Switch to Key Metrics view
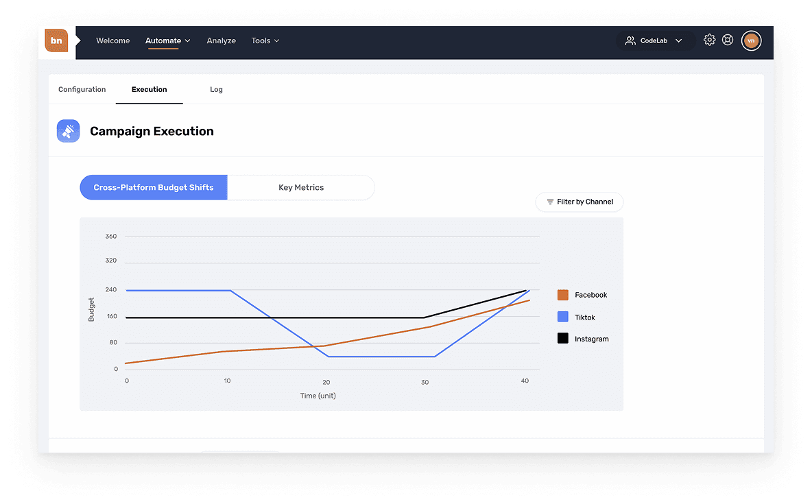 coord(301,187)
